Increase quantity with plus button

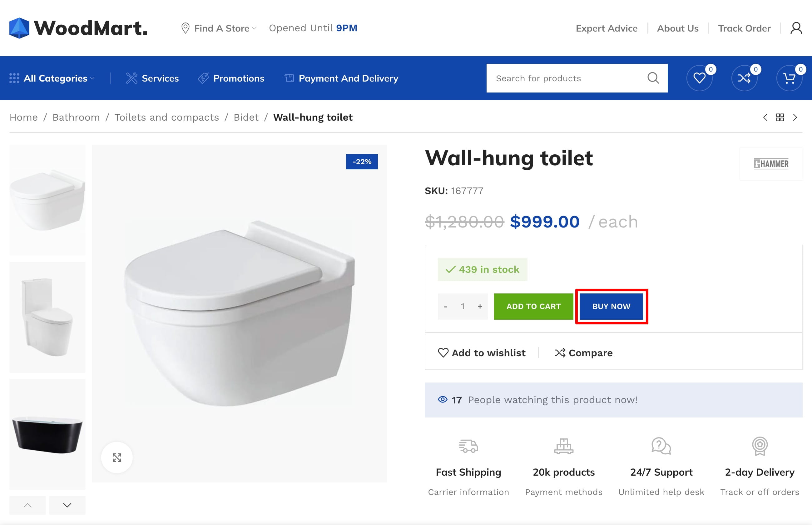coord(480,306)
